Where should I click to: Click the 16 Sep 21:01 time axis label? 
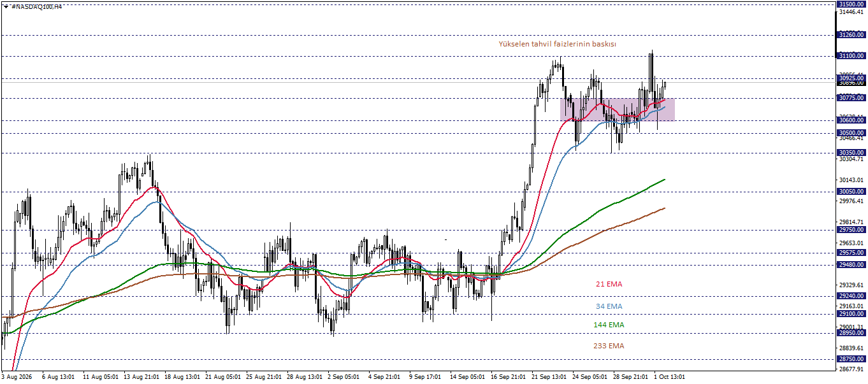click(509, 377)
